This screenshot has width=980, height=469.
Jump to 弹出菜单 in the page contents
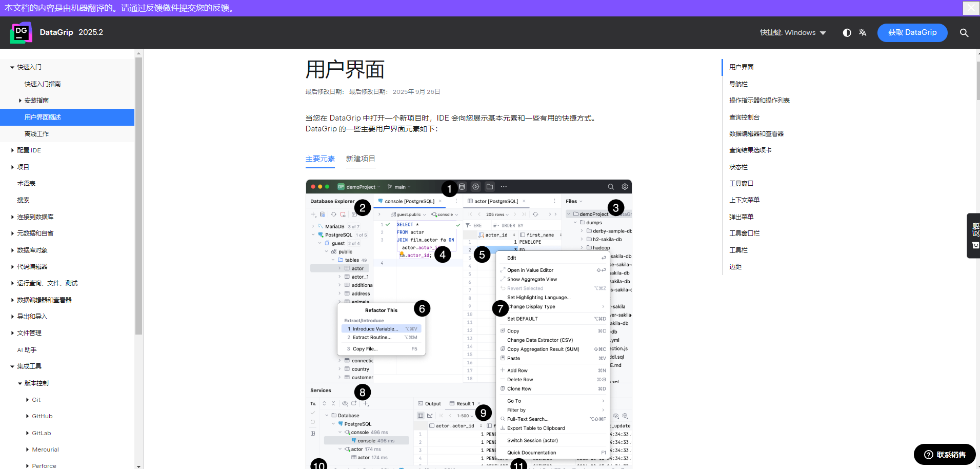click(741, 217)
